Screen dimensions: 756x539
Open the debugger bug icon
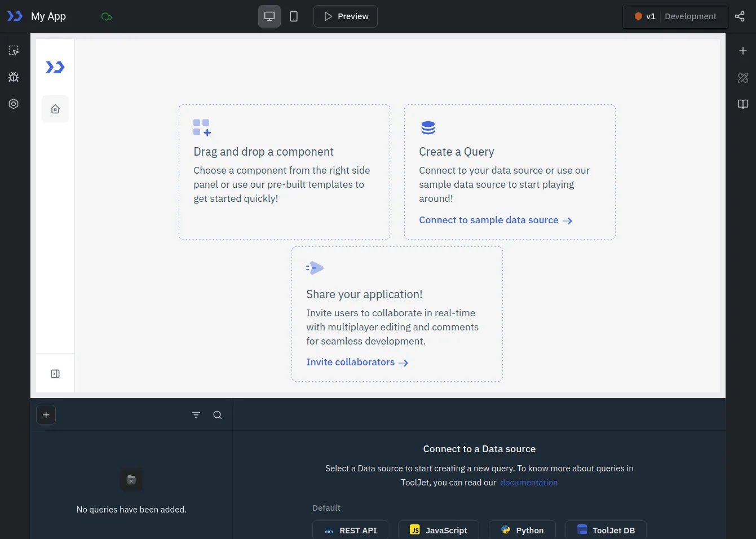14,77
